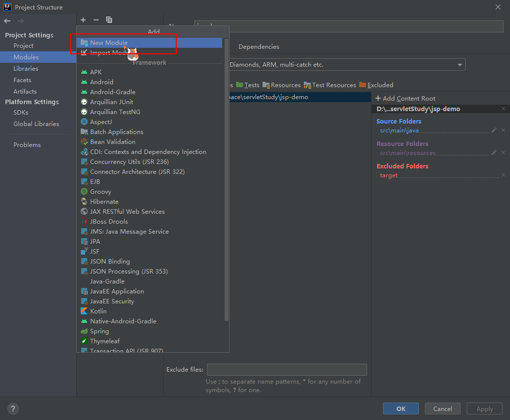Select Bean Validation framework
Image resolution: width=510 pixels, height=420 pixels.
click(150, 142)
